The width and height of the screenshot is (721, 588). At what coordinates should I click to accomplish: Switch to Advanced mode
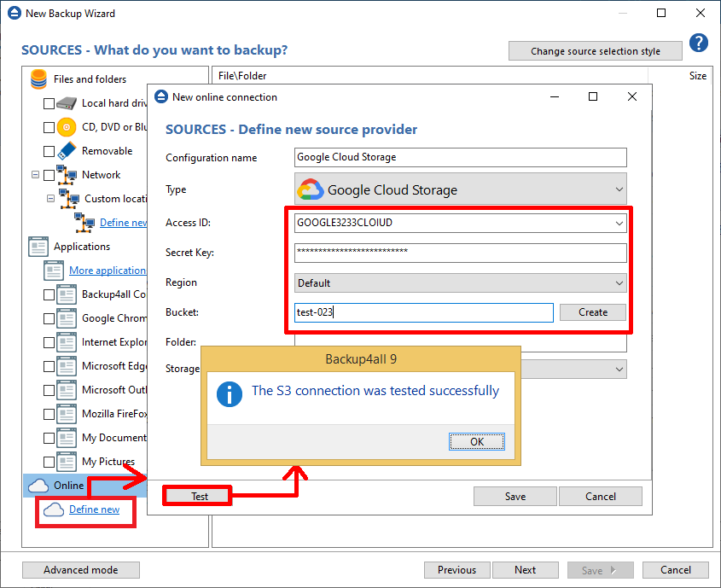point(81,570)
